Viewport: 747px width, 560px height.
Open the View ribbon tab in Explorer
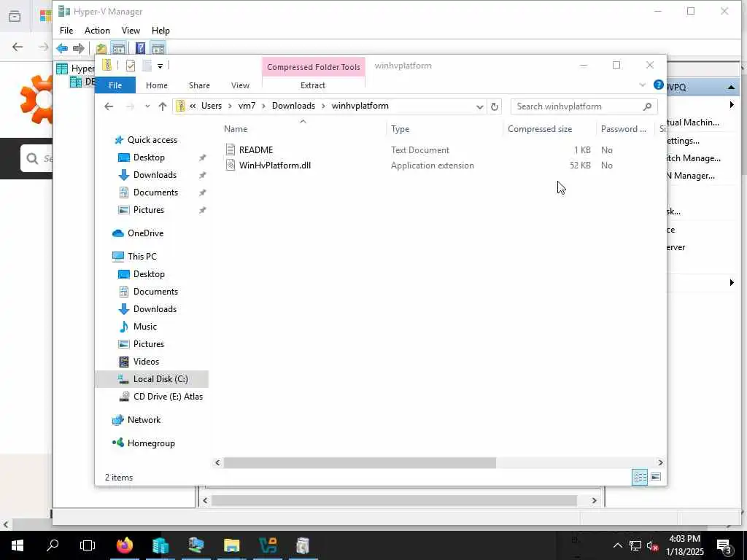click(240, 85)
